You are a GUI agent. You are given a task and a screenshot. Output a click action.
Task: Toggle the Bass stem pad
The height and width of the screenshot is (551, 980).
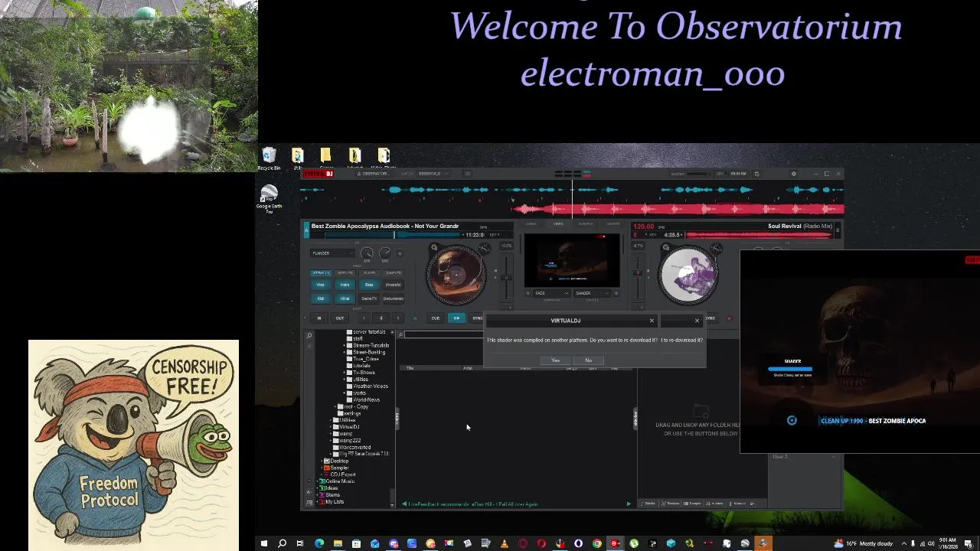pos(369,285)
